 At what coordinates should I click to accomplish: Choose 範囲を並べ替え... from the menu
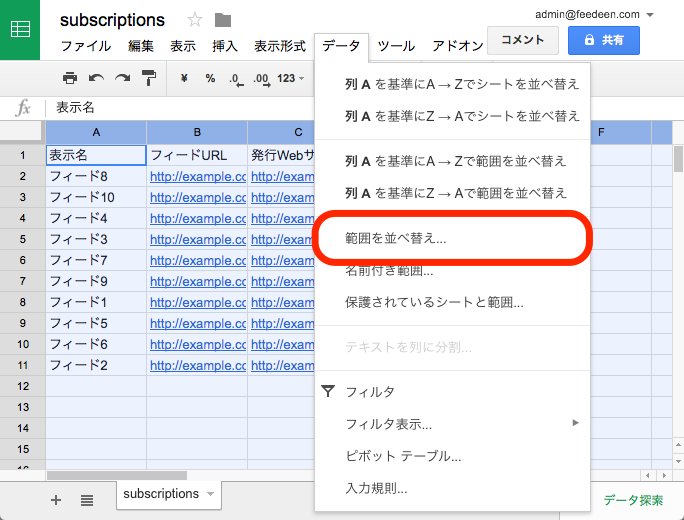click(x=395, y=239)
